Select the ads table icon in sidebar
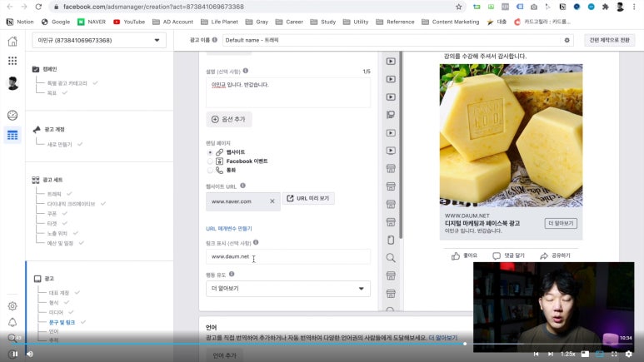 pos(12,135)
